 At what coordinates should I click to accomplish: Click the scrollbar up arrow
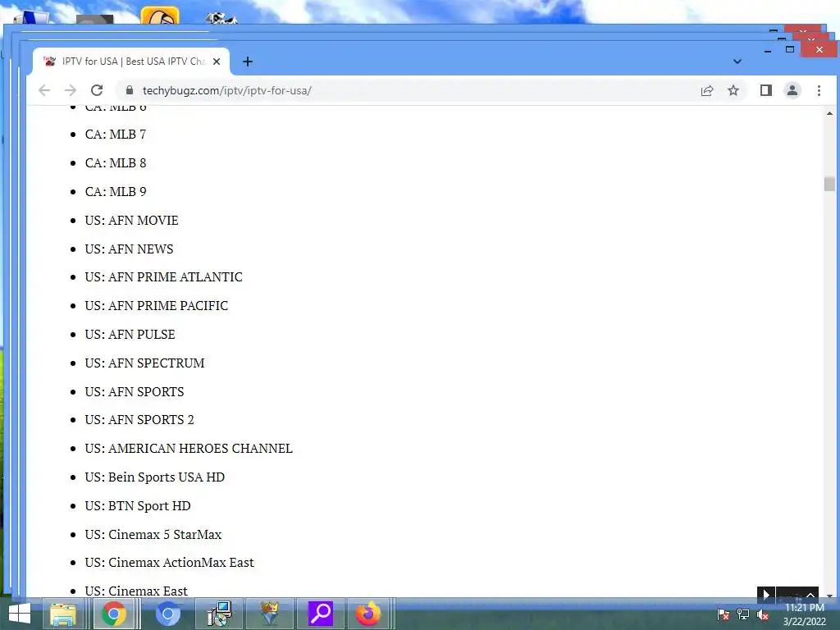click(x=829, y=113)
